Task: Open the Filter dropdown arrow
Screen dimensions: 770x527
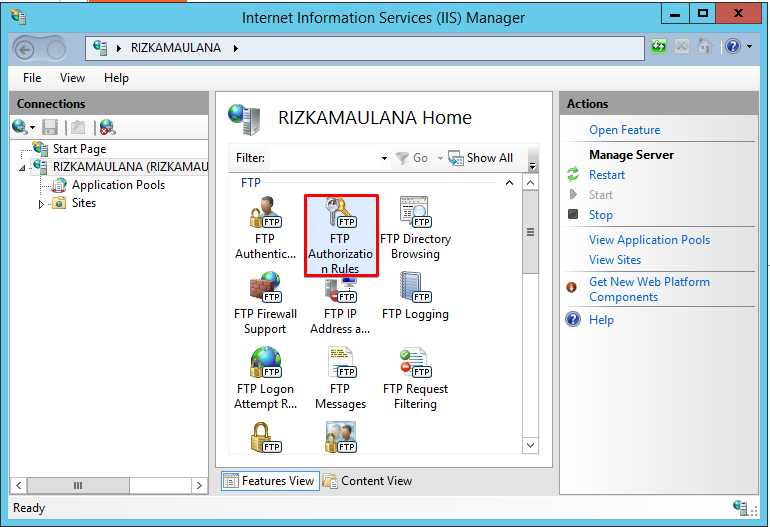Action: coord(384,158)
